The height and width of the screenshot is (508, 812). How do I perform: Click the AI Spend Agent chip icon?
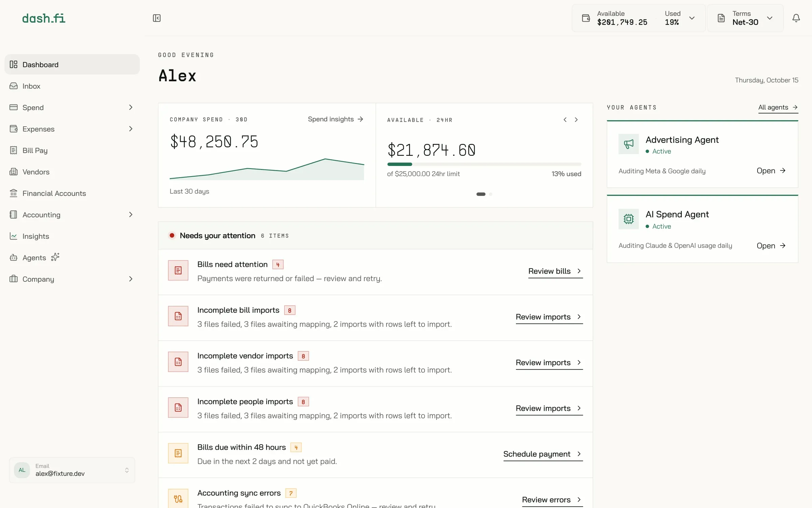coord(629,219)
